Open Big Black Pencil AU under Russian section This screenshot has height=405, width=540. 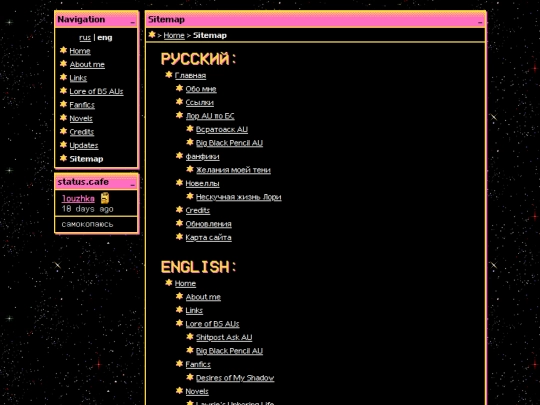pos(229,143)
